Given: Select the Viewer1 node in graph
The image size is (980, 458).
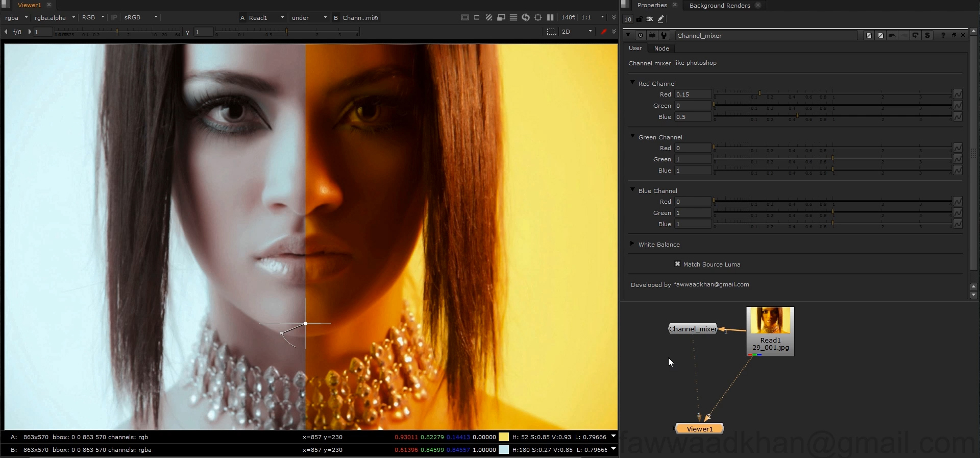Looking at the screenshot, I should 699,429.
